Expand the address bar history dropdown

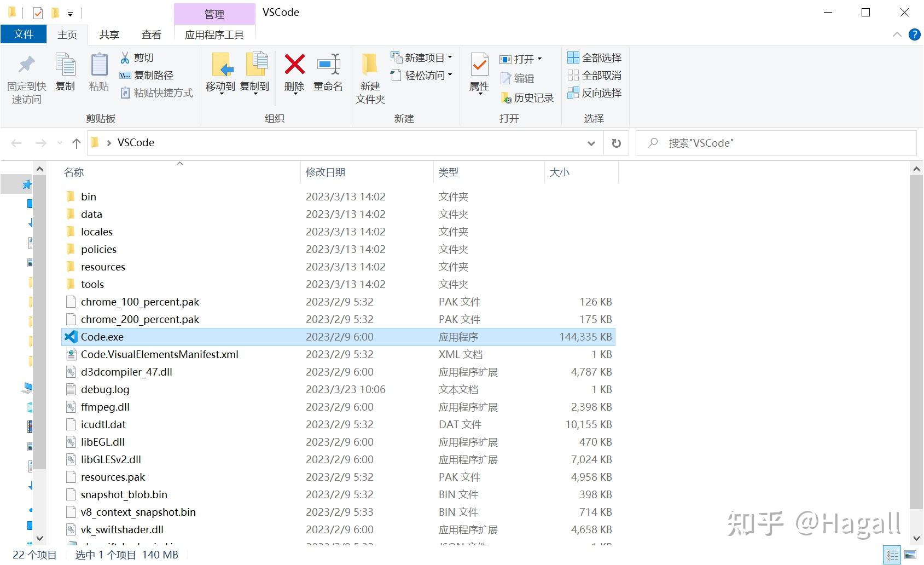pyautogui.click(x=591, y=143)
